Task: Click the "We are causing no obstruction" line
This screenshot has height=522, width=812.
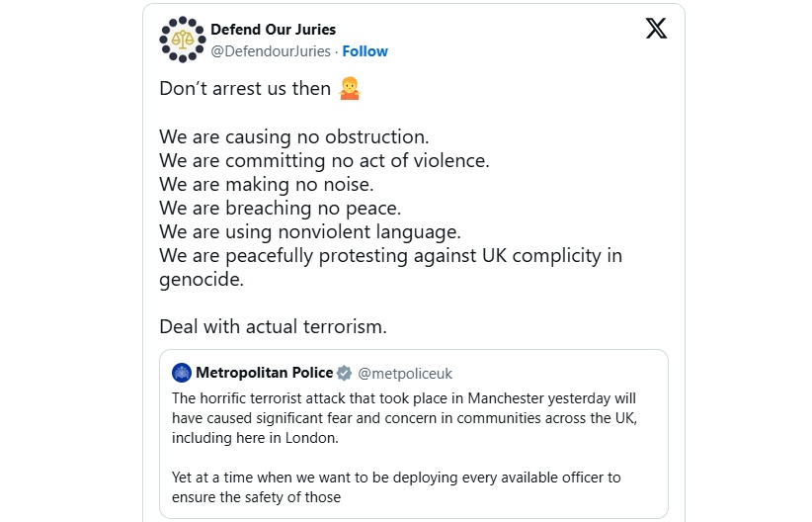Action: tap(294, 136)
